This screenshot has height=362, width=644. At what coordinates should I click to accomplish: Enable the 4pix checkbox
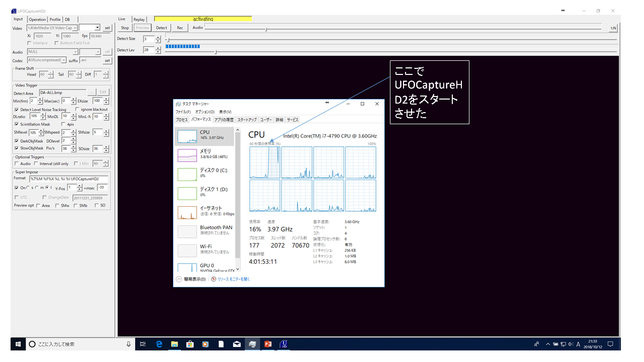click(x=63, y=124)
